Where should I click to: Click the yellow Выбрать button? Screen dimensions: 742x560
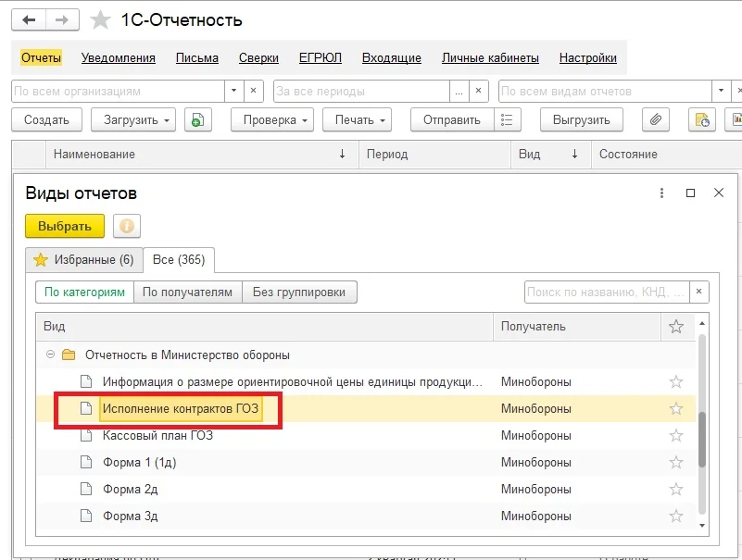tap(65, 226)
